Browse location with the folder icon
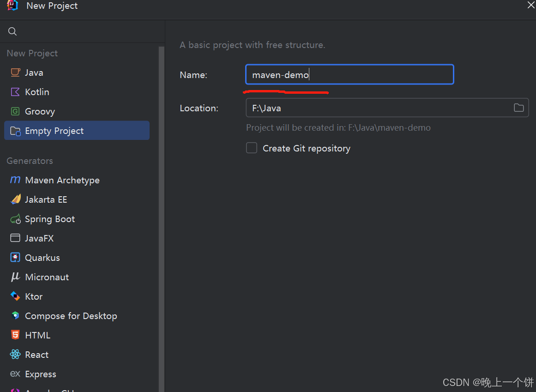Screen dimensions: 536x392 click(x=518, y=108)
